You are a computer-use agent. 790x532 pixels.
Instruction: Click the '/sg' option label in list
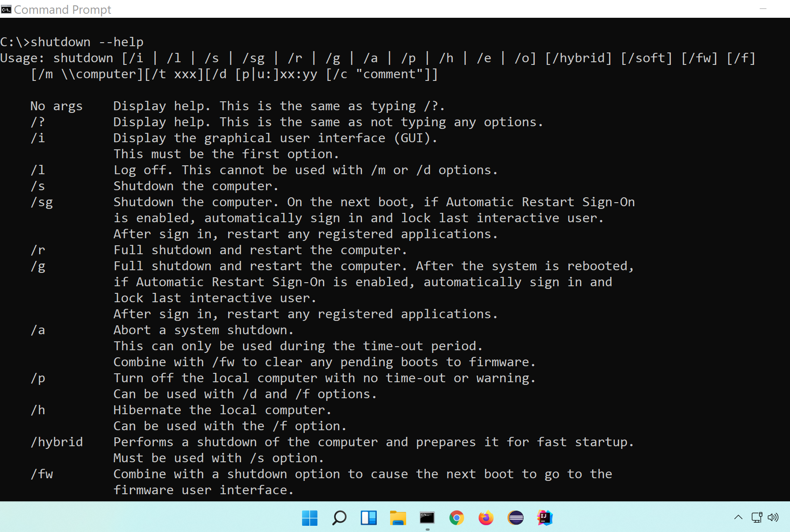tap(42, 202)
